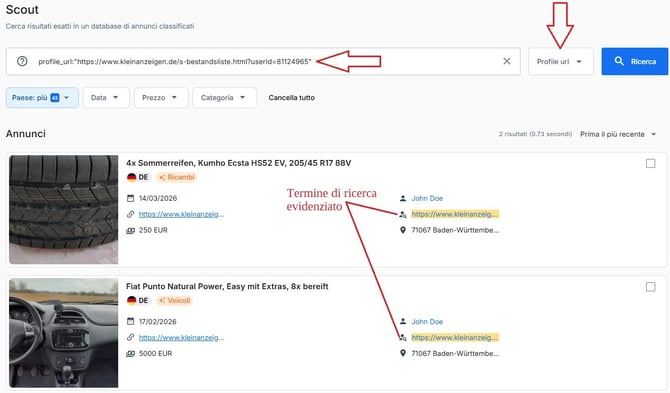Click the calendar icon beside 14/03/2026

[130, 198]
